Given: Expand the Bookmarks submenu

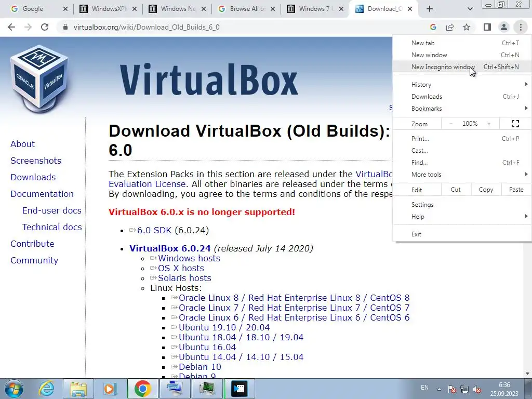Looking at the screenshot, I should (462, 108).
